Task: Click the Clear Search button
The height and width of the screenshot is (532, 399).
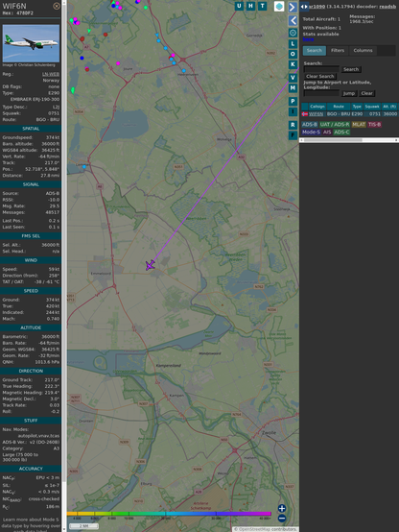Action: click(320, 76)
